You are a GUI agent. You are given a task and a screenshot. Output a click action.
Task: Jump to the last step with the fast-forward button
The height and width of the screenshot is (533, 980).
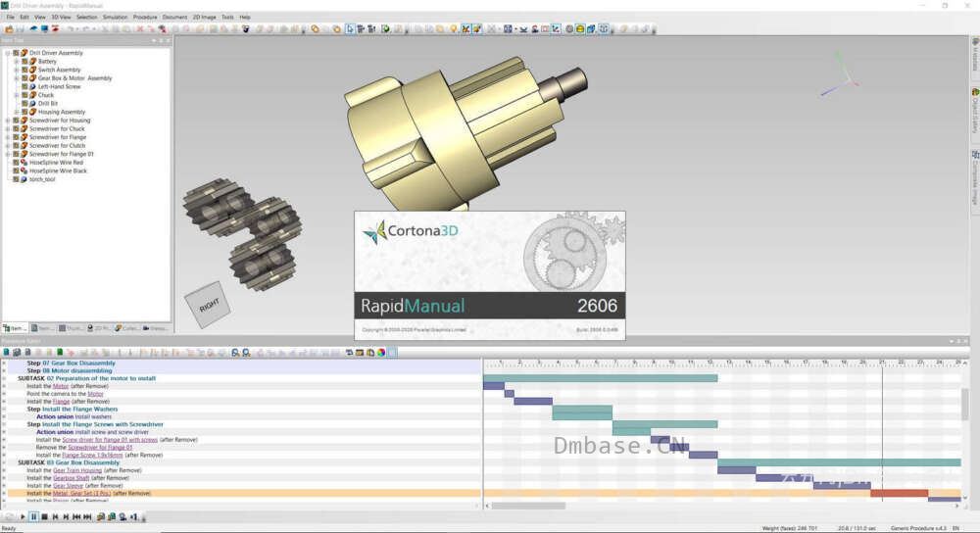[87, 516]
